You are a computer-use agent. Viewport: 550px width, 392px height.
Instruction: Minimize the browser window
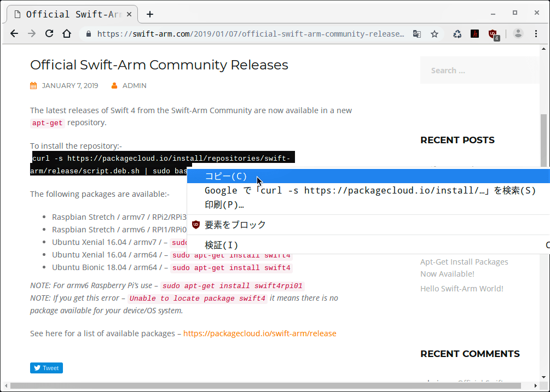[x=493, y=13]
